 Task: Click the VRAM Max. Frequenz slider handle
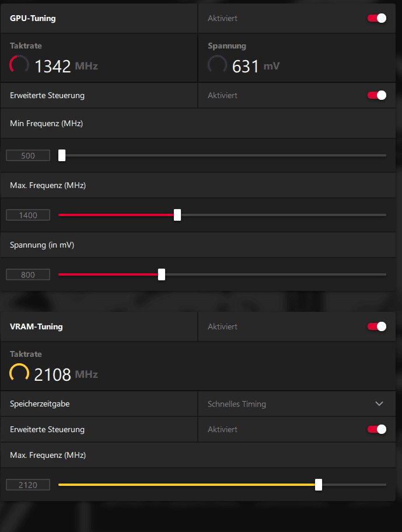(319, 485)
